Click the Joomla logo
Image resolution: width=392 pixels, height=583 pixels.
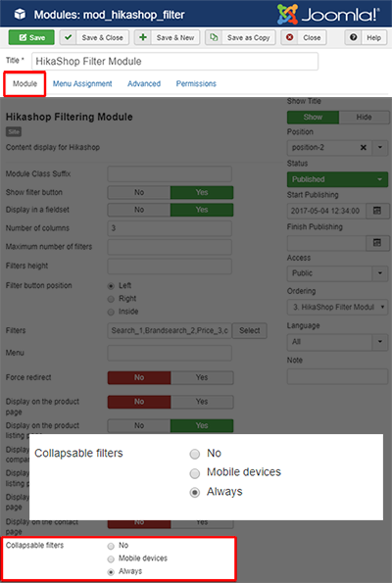point(328,14)
